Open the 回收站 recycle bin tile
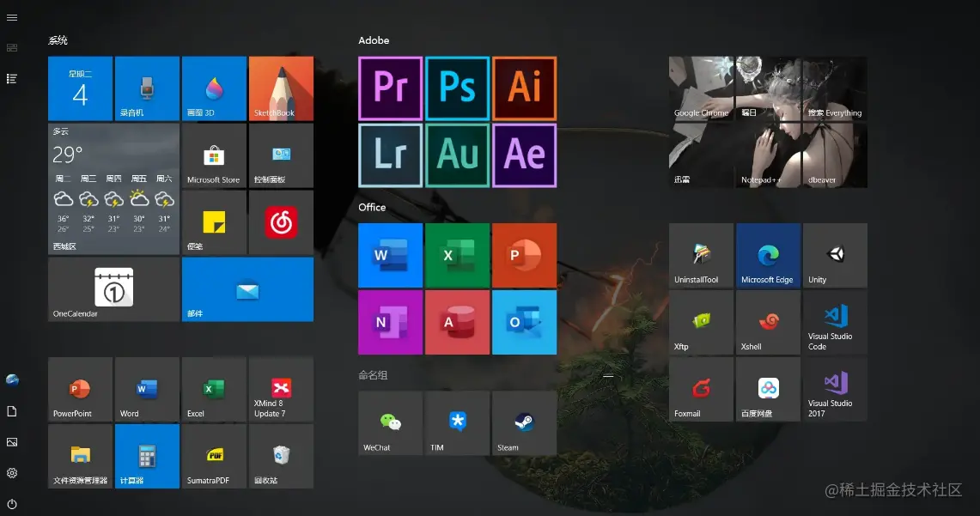 pos(281,456)
